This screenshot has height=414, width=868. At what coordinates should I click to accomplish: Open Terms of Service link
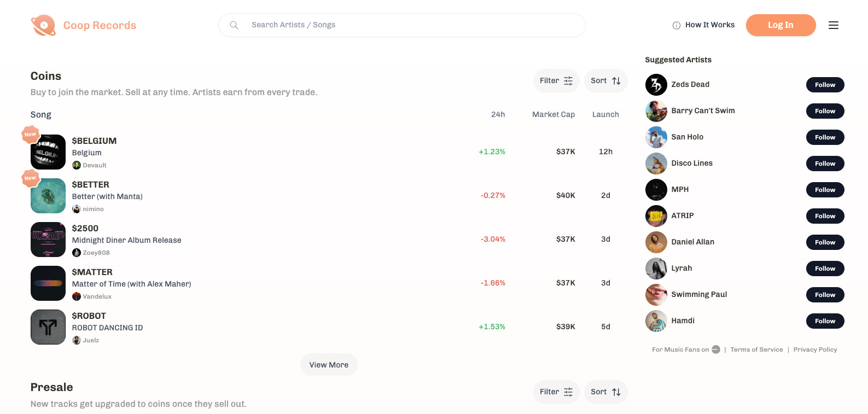[756, 349]
